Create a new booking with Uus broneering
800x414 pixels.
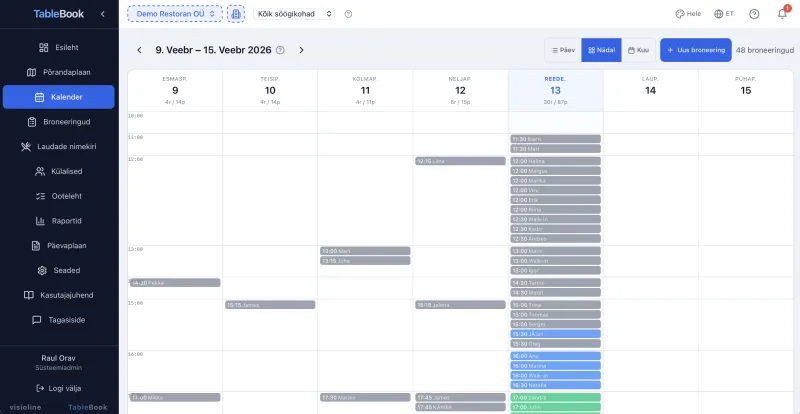pos(696,50)
